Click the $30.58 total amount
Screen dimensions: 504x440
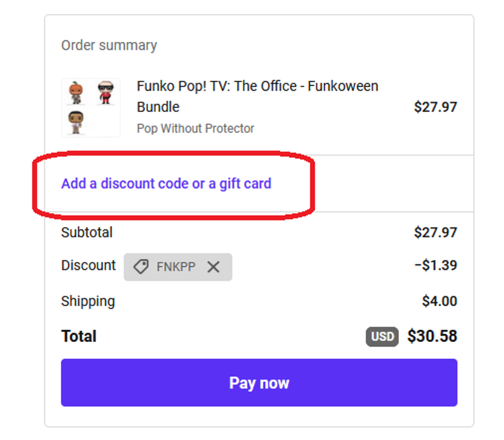[432, 336]
